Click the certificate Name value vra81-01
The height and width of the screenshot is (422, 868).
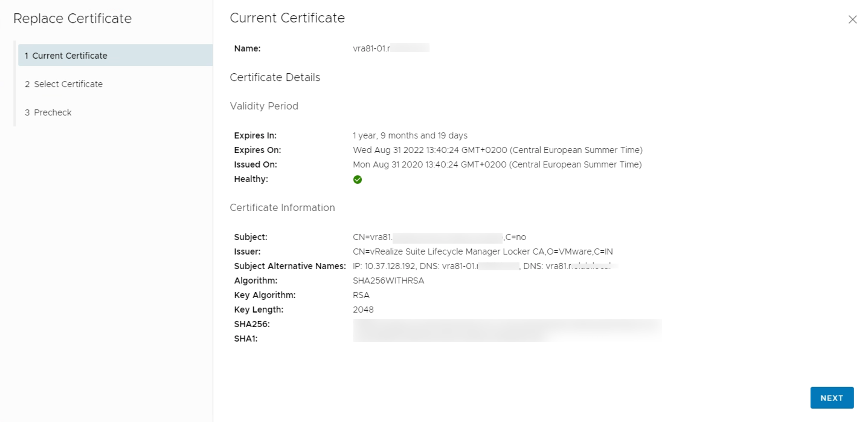391,48
